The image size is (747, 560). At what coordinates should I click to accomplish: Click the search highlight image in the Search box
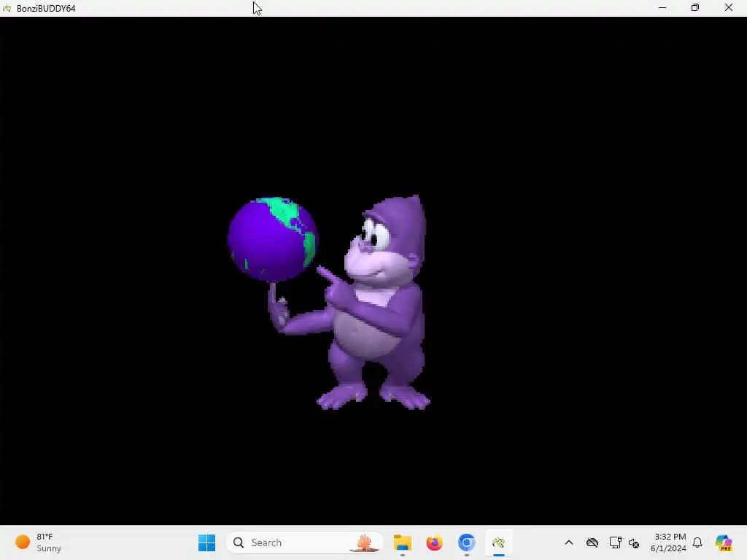coord(365,542)
